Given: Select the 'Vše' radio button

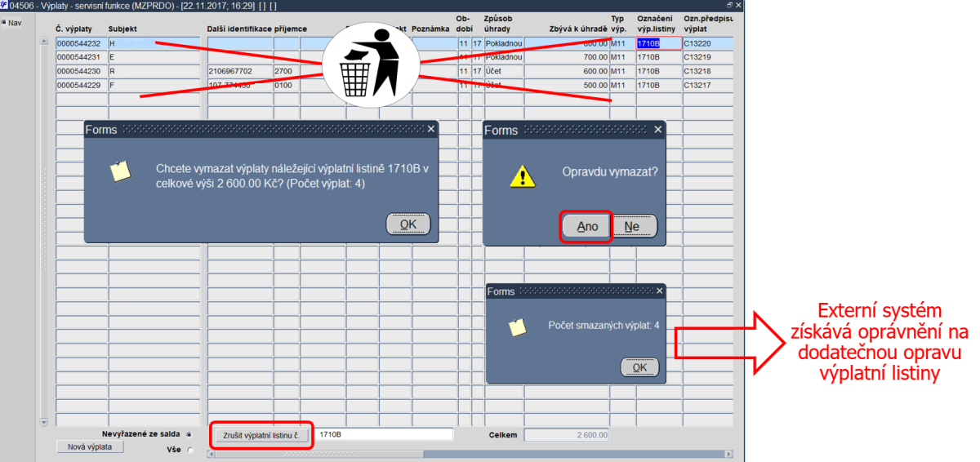Looking at the screenshot, I should pyautogui.click(x=191, y=449).
